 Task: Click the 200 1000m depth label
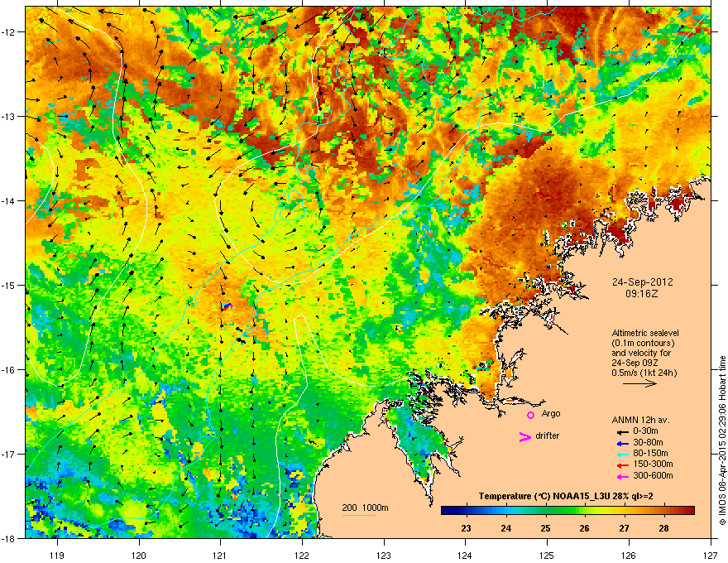click(x=365, y=508)
